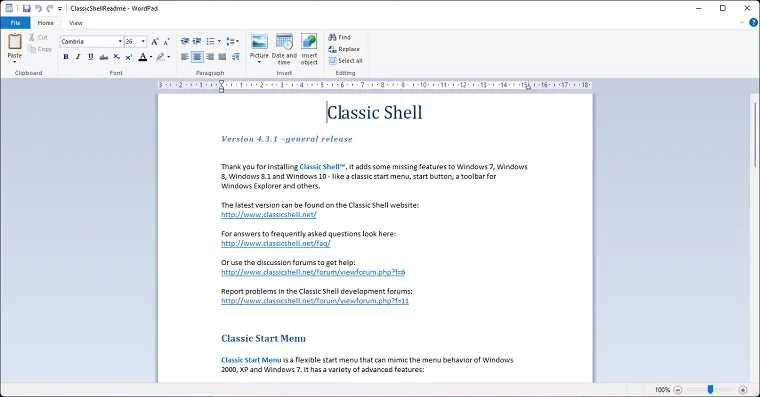Viewport: 760px width, 397px height.
Task: Toggle italic formatting
Action: 78,57
